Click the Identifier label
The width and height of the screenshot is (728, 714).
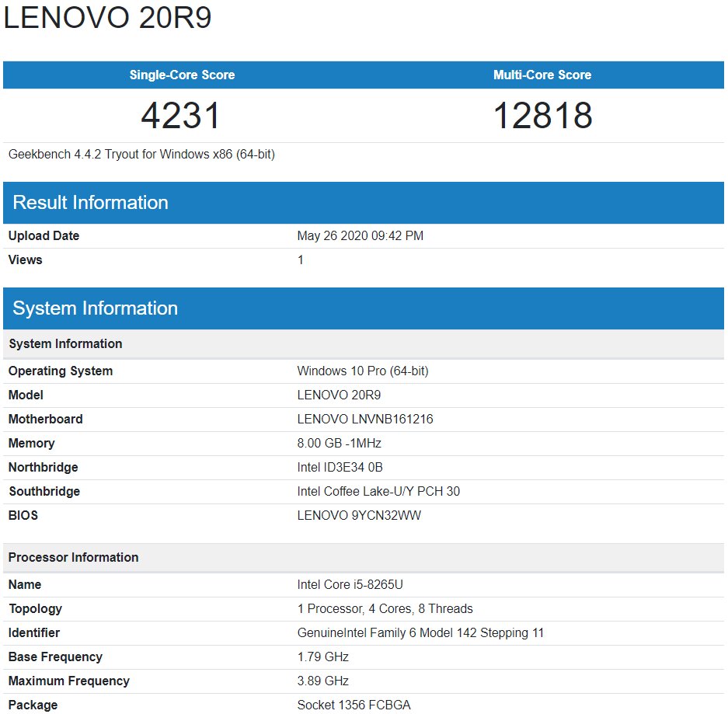click(x=34, y=632)
